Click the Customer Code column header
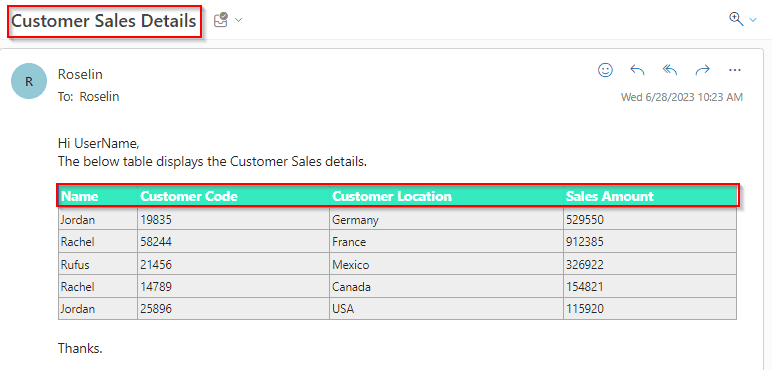 click(x=233, y=196)
